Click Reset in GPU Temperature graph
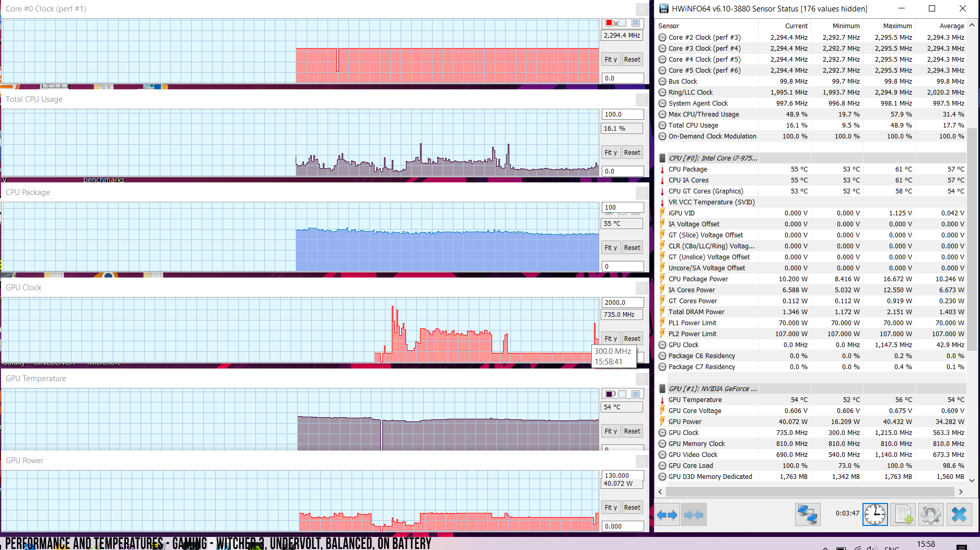The image size is (980, 550). (632, 431)
